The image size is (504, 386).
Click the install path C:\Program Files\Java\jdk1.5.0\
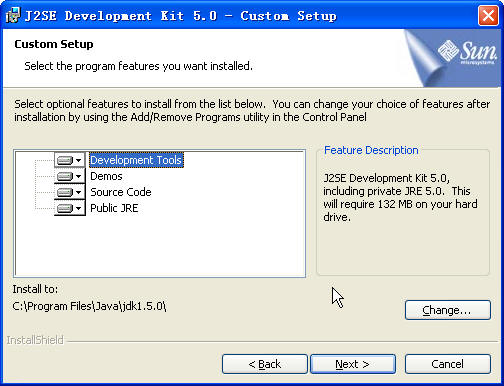89,306
